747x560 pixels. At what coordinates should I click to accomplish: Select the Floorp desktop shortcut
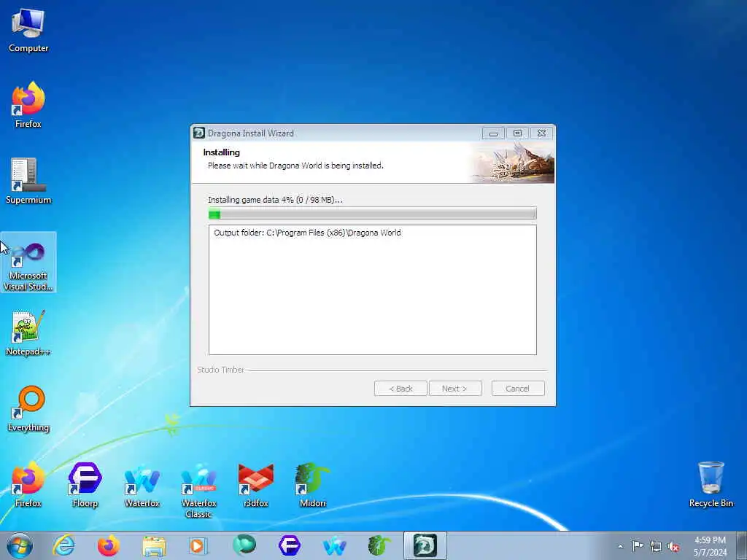(x=85, y=484)
